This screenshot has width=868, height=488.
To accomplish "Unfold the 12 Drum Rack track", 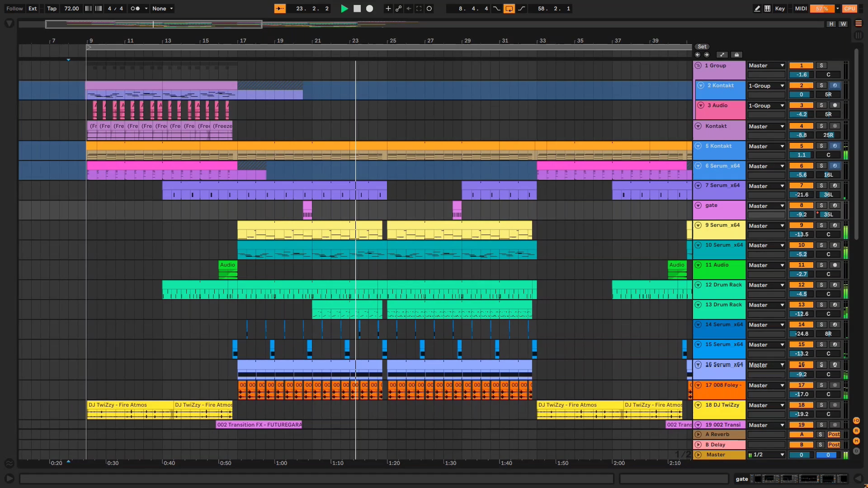I will [x=698, y=285].
